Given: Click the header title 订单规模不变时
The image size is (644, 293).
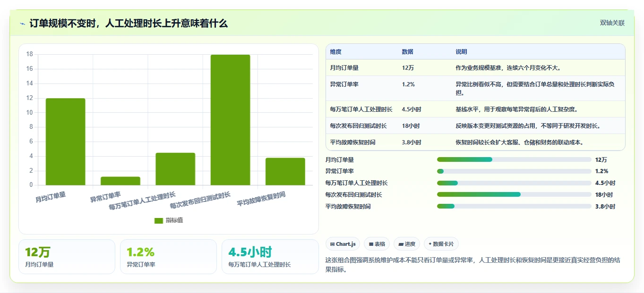Looking at the screenshot, I should pyautogui.click(x=129, y=24).
